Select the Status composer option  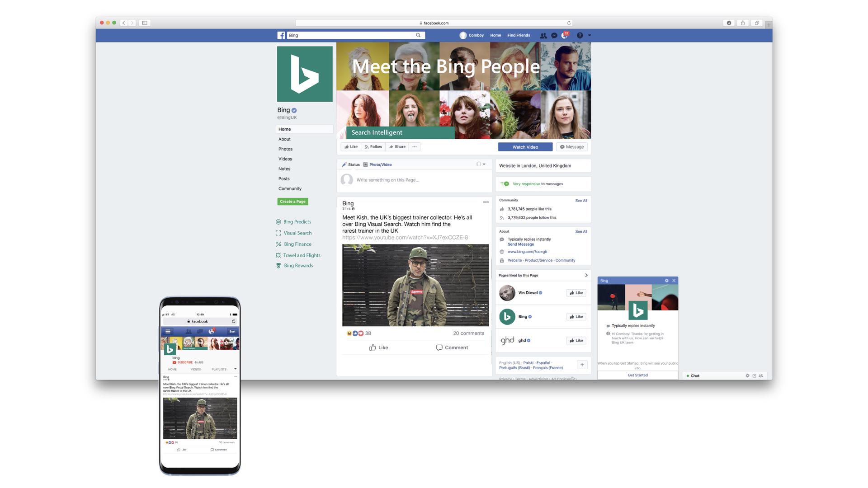click(x=351, y=164)
